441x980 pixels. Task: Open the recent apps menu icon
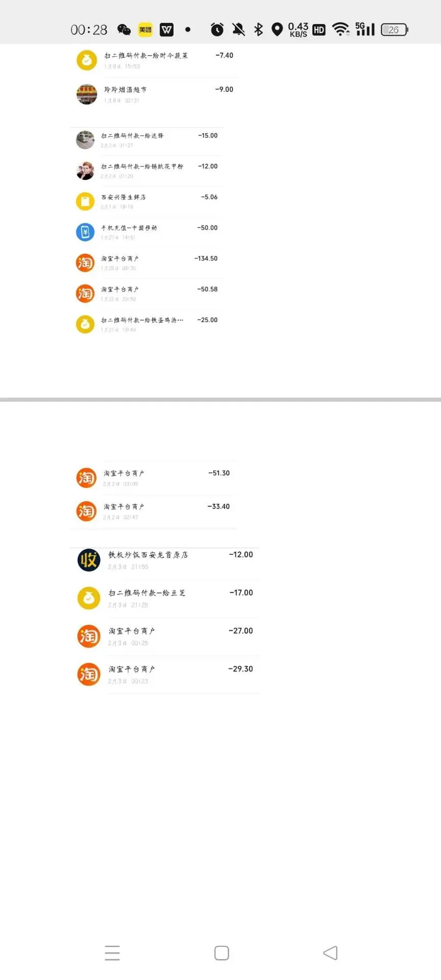pyautogui.click(x=112, y=952)
